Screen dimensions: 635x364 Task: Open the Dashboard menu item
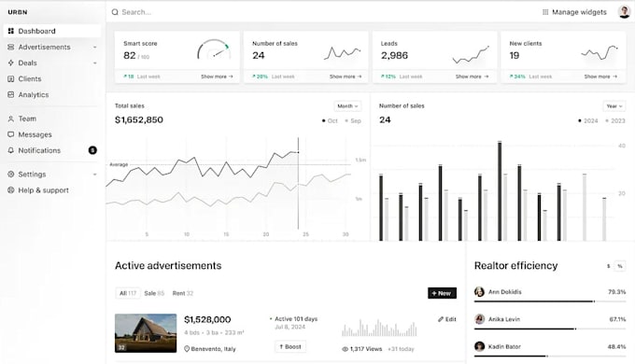(x=52, y=31)
